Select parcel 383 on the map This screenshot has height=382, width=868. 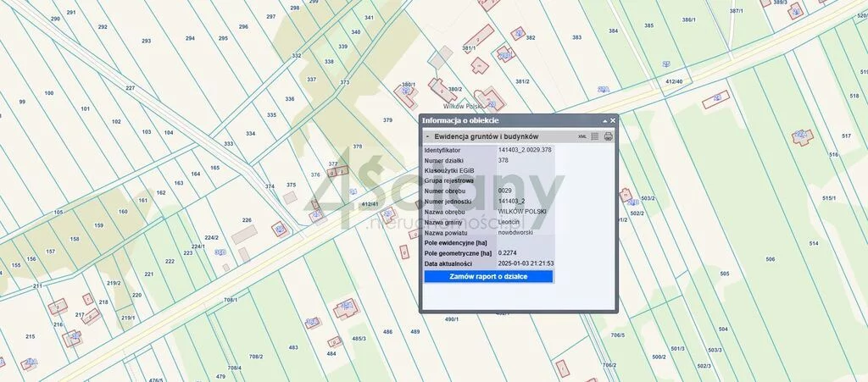(576, 37)
